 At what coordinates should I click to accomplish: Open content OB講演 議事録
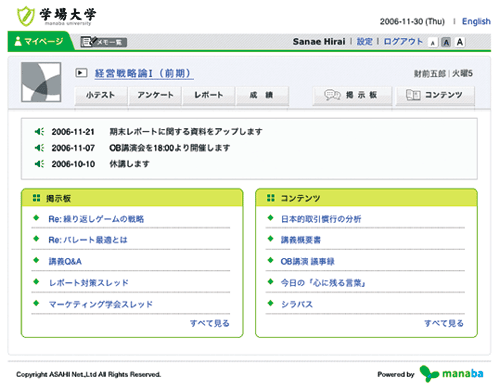coord(307,261)
